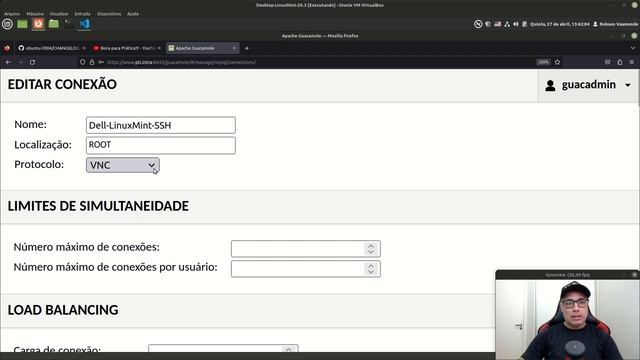The height and width of the screenshot is (360, 640).
Task: Close the Guvcview webcam window
Action: coord(634,275)
